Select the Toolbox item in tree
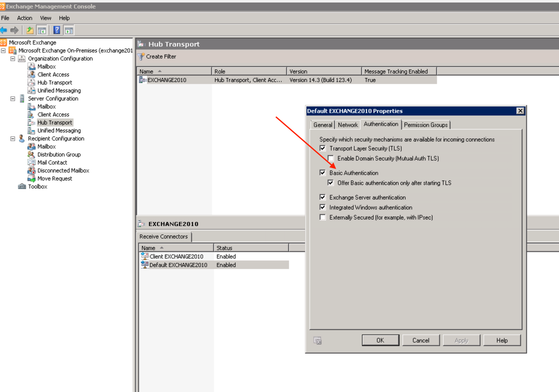The image size is (559, 392). point(37,186)
